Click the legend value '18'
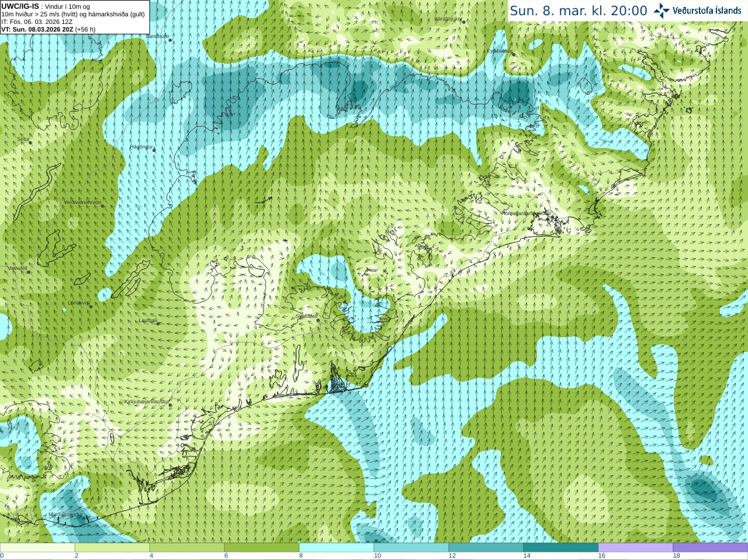 click(677, 556)
